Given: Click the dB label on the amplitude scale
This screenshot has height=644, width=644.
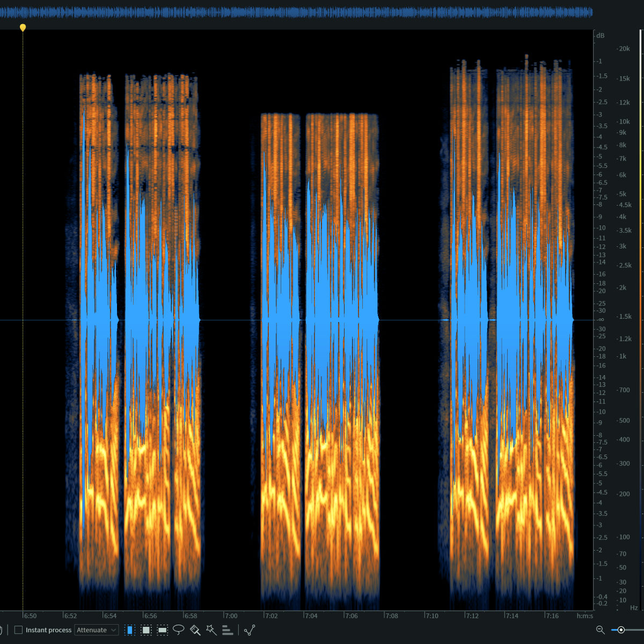Looking at the screenshot, I should (600, 35).
